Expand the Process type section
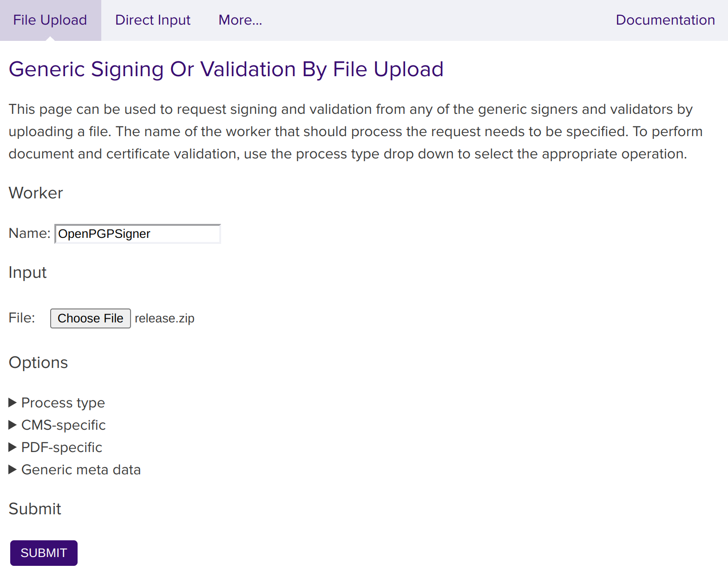Viewport: 728px width, 577px height. 63,402
